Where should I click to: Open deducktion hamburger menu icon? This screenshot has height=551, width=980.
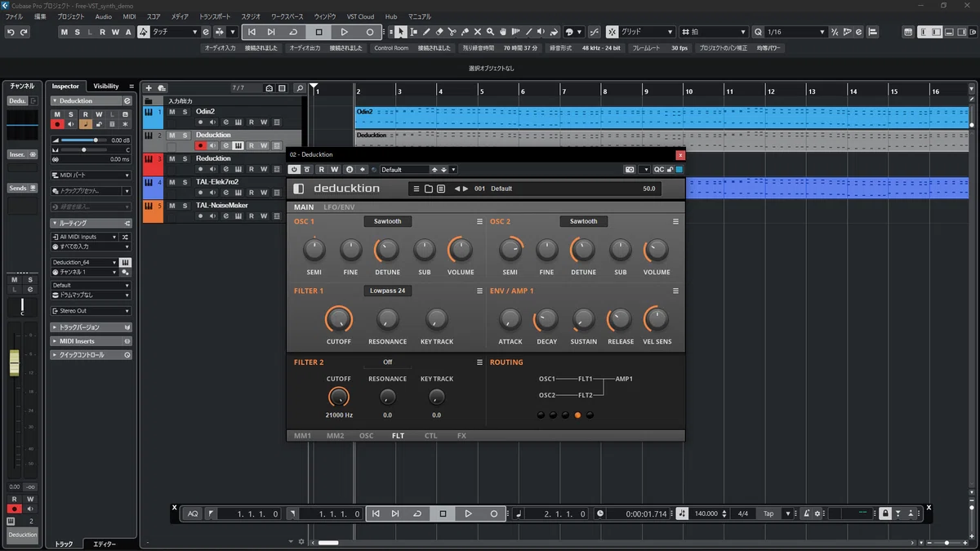[x=416, y=189]
